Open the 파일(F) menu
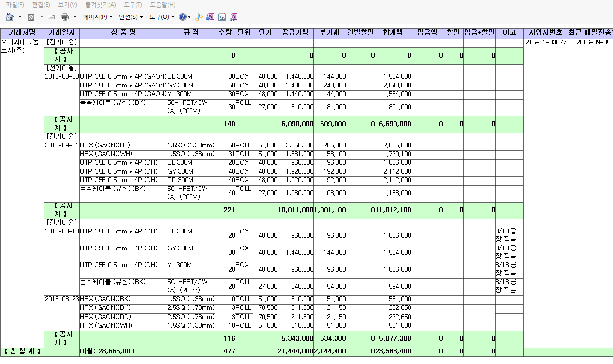The height and width of the screenshot is (364, 613). pyautogui.click(x=15, y=5)
